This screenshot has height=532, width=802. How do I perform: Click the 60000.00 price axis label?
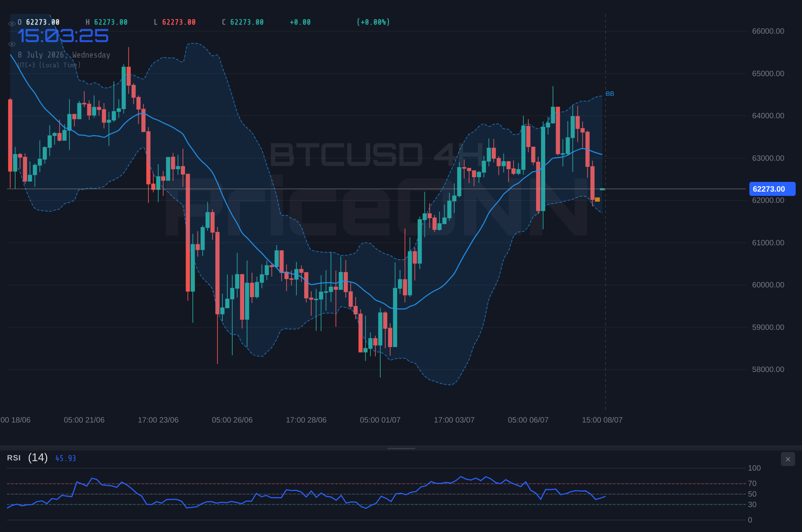768,285
